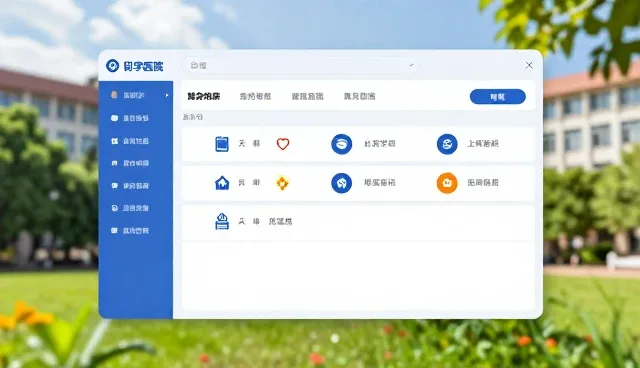Click the seventh sidebar item's icon
The image size is (640, 368).
coord(114,231)
